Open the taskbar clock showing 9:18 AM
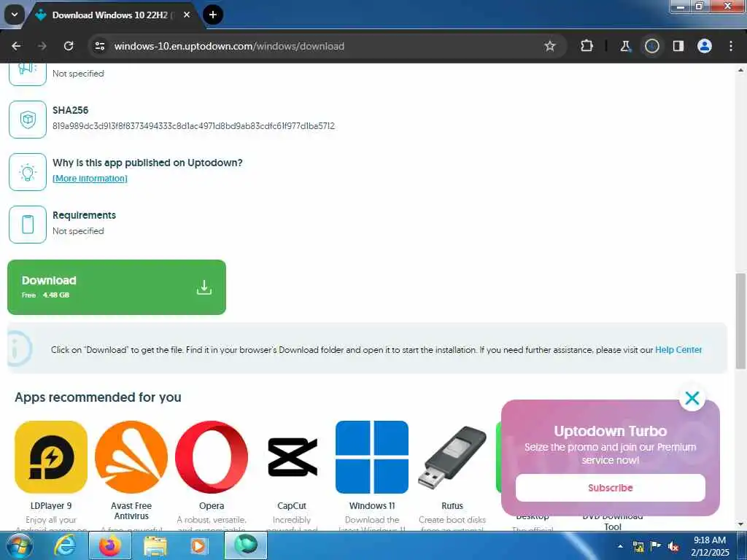 (710, 546)
